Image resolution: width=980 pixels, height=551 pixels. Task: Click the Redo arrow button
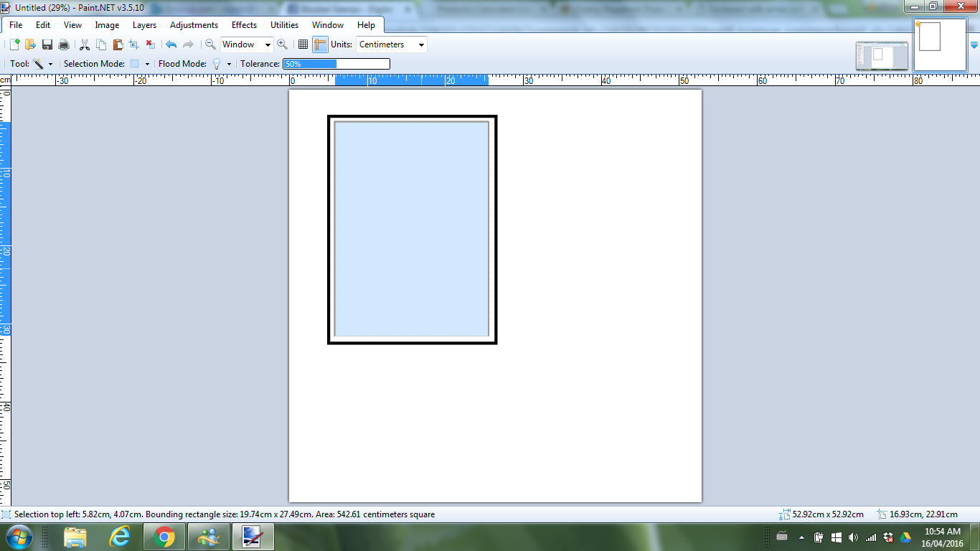[187, 44]
